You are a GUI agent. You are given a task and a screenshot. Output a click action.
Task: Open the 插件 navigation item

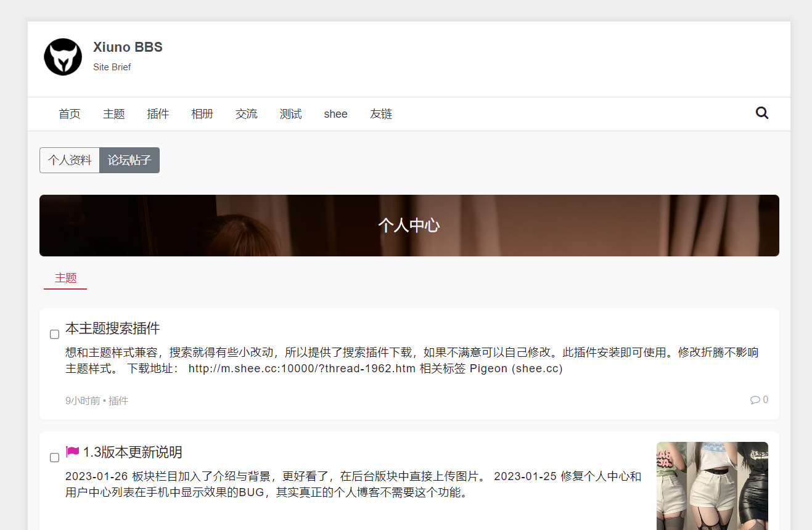[158, 114]
